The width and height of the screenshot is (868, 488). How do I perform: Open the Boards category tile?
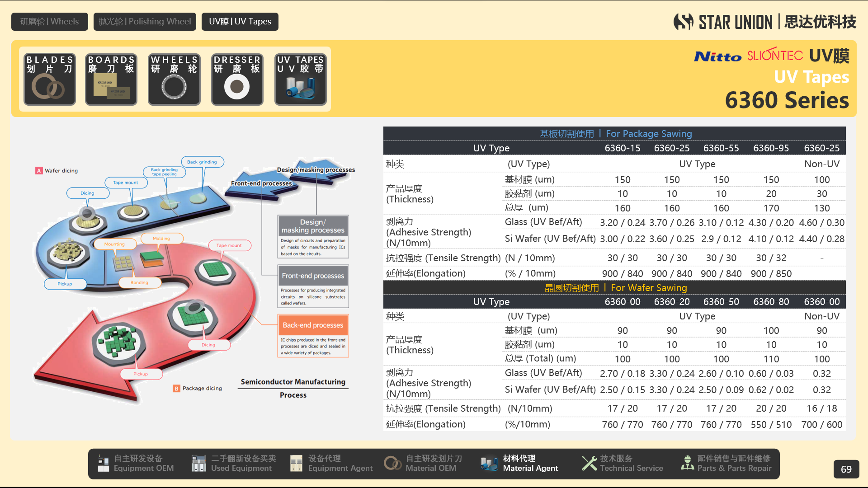point(111,80)
